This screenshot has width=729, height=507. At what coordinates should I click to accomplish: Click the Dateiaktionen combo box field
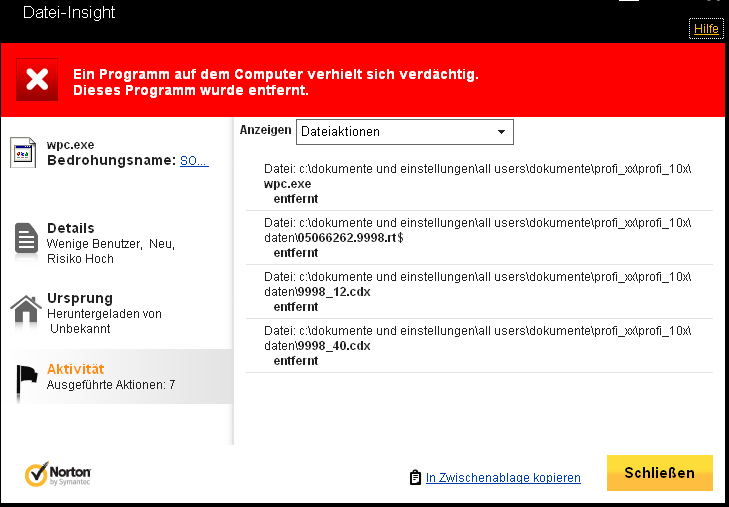[x=404, y=132]
